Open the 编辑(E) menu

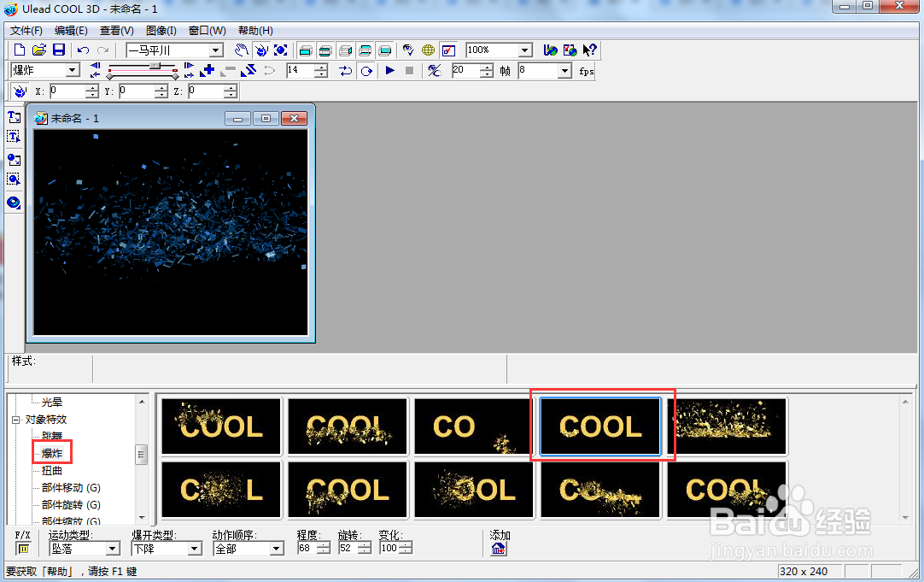click(x=71, y=31)
